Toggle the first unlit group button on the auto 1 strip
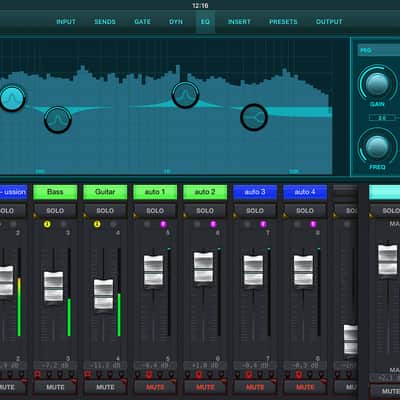 [x=138, y=374]
